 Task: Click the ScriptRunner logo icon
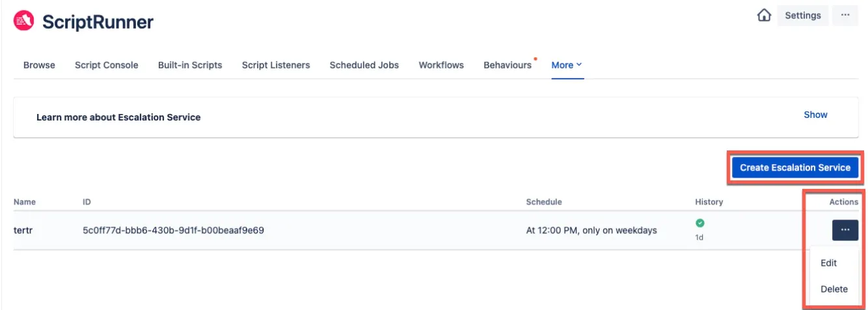pyautogui.click(x=24, y=21)
